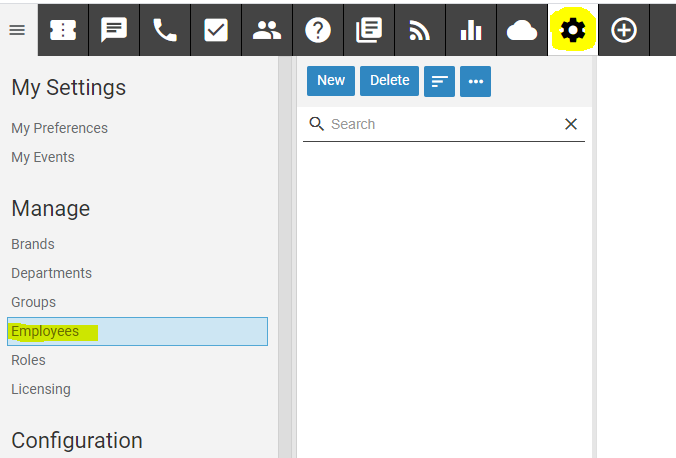Viewport: 676px width, 458px height.
Task: Open the more options ellipsis menu
Action: pyautogui.click(x=475, y=82)
